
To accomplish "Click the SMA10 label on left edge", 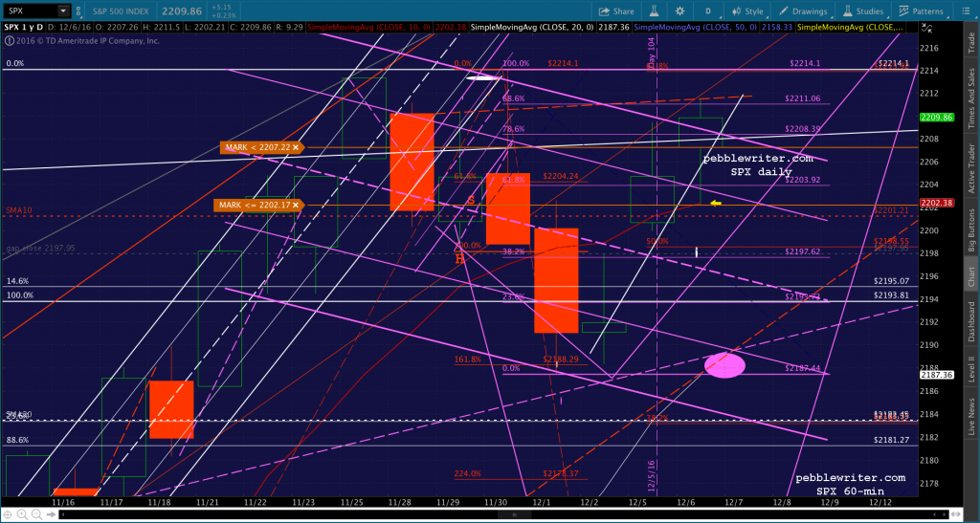I will tap(18, 211).
